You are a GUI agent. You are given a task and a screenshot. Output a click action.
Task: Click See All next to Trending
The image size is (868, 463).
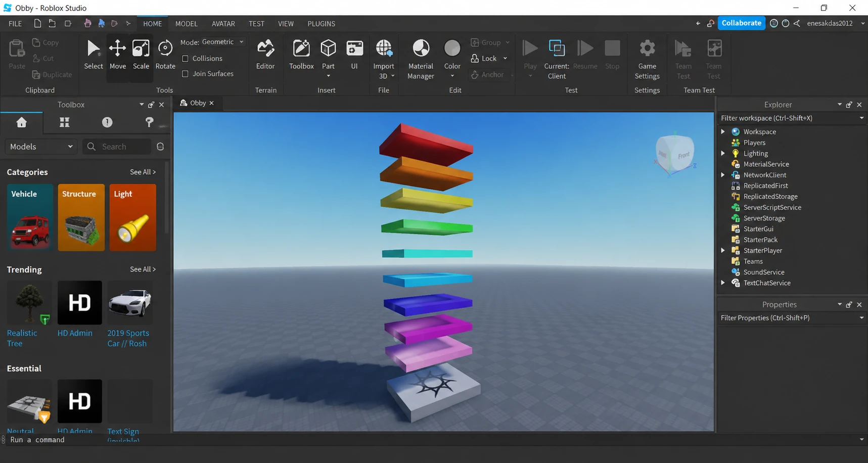click(143, 269)
